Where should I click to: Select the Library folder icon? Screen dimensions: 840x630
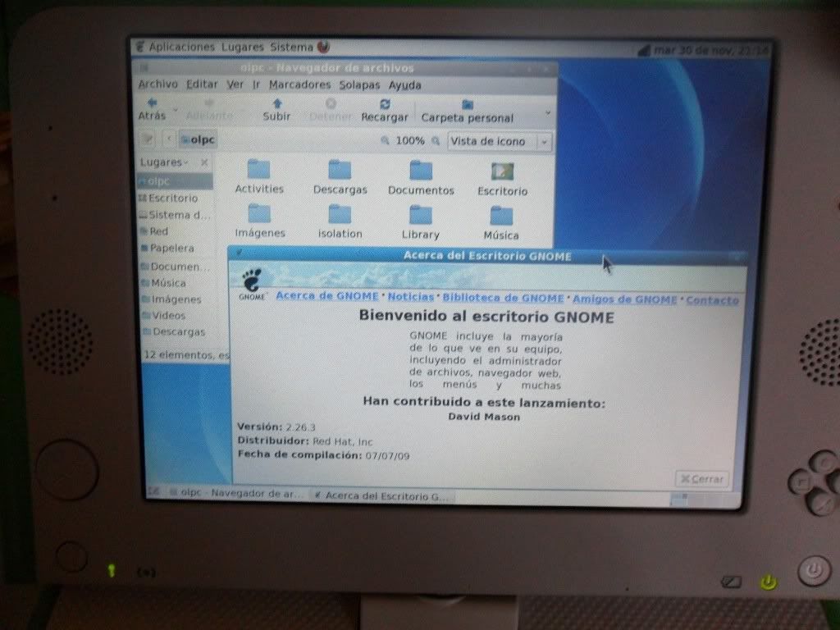421,221
